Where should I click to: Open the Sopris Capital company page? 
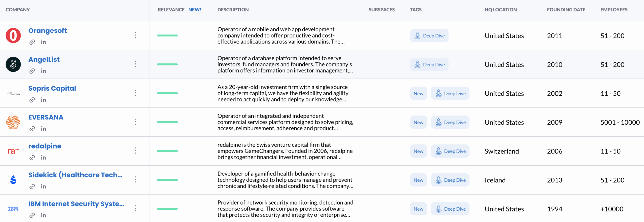52,88
